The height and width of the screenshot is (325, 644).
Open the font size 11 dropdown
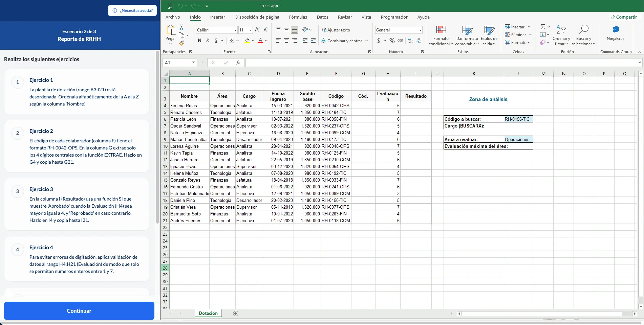(251, 30)
